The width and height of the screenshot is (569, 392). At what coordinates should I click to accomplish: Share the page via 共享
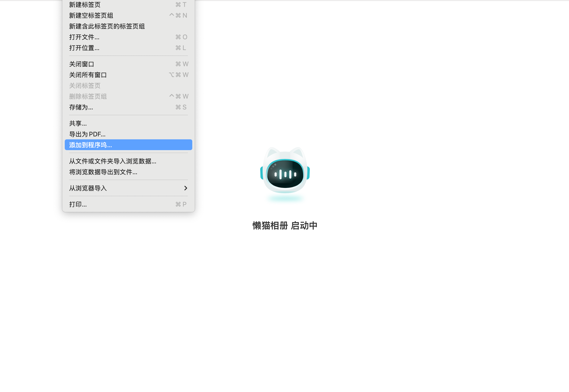click(78, 123)
